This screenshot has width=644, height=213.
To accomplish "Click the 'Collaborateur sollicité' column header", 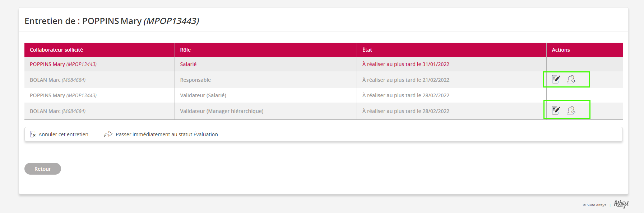I will pos(56,50).
